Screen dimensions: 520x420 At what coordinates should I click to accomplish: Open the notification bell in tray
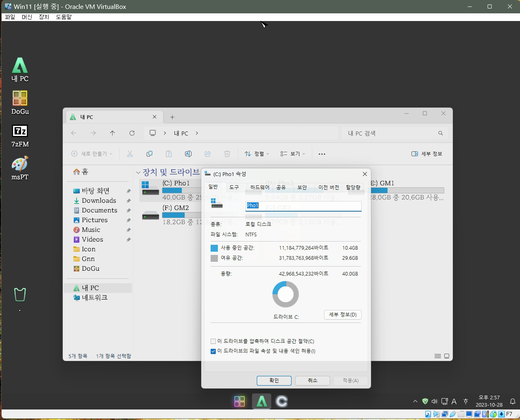[x=512, y=401]
